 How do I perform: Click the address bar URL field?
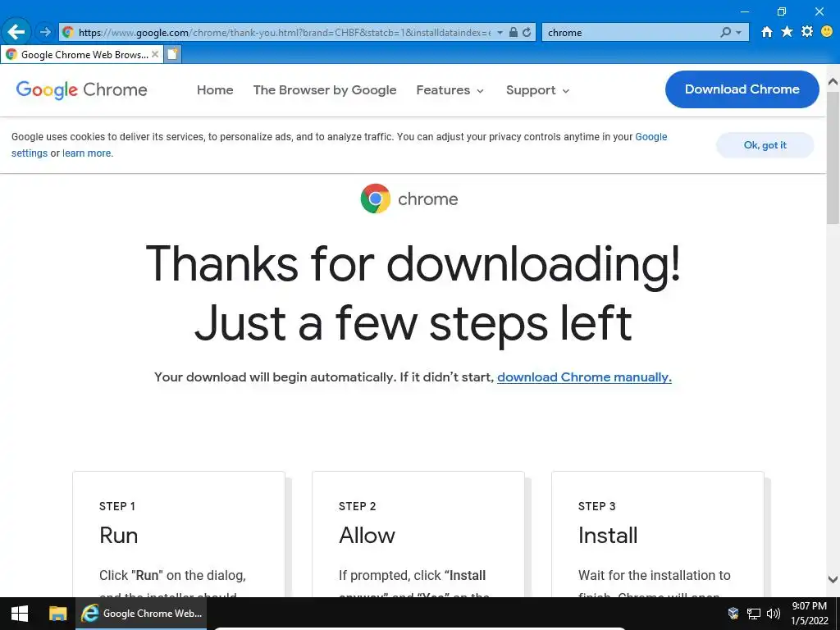tap(284, 32)
